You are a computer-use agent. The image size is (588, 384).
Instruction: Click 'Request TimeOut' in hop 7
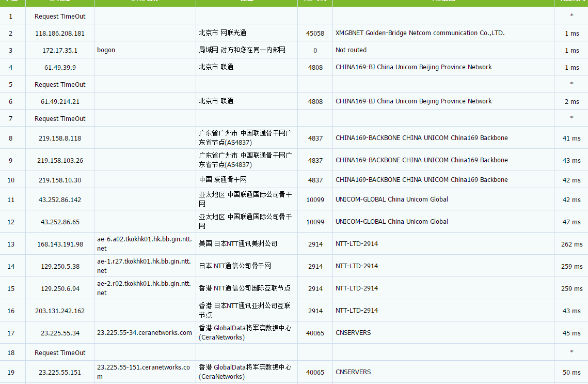pyautogui.click(x=60, y=119)
